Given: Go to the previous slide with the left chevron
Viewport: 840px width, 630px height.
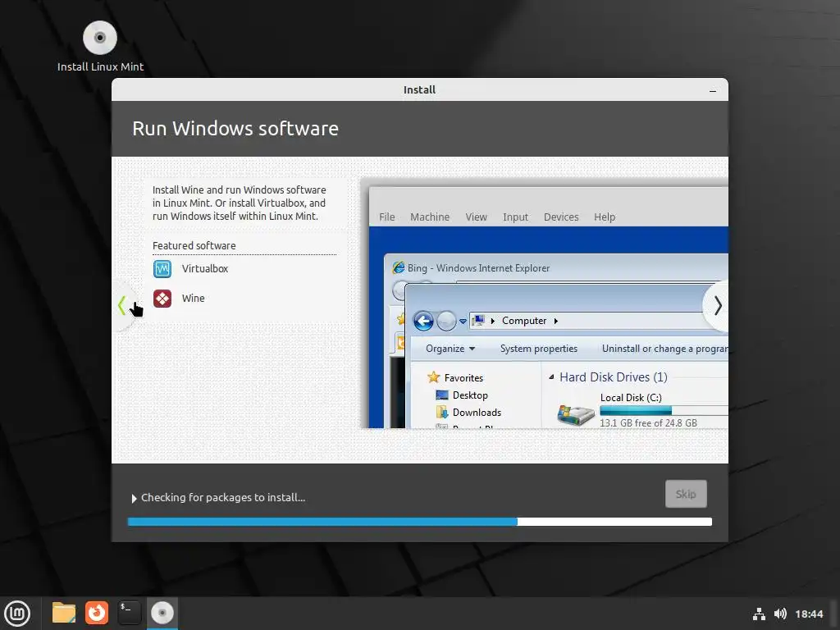Looking at the screenshot, I should [121, 305].
